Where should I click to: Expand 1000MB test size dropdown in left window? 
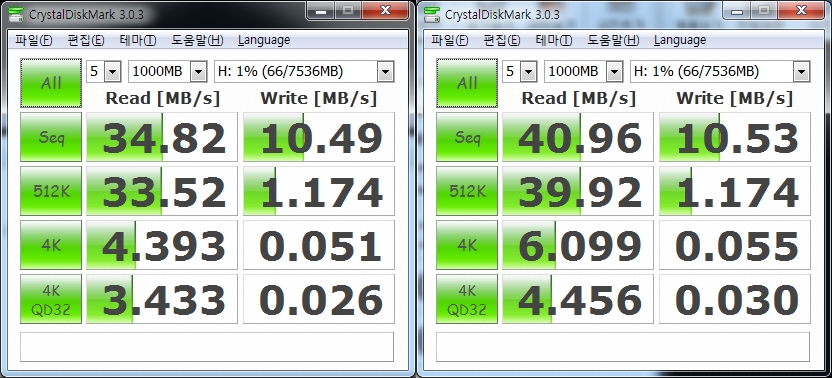[198, 72]
